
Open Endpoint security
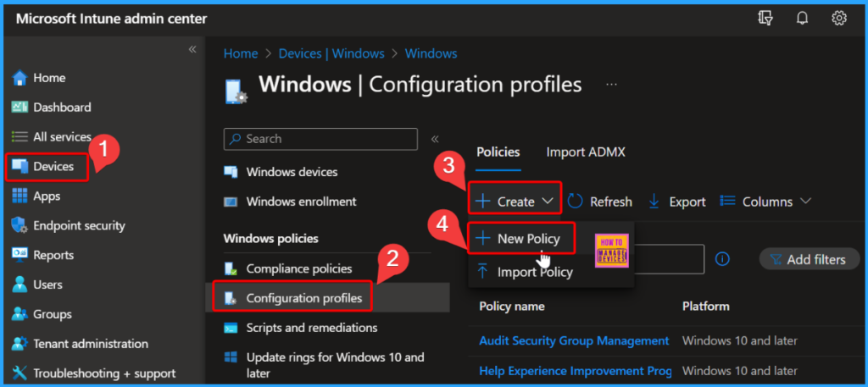point(79,225)
